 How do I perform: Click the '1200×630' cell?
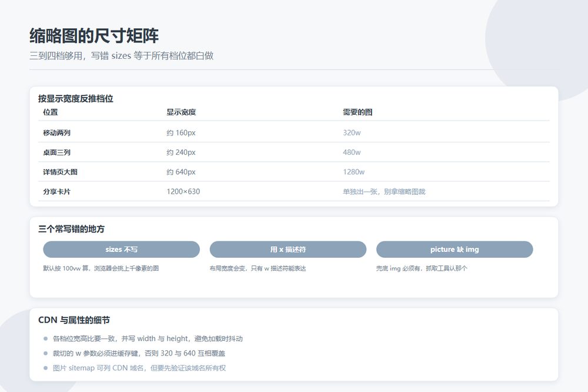point(183,191)
